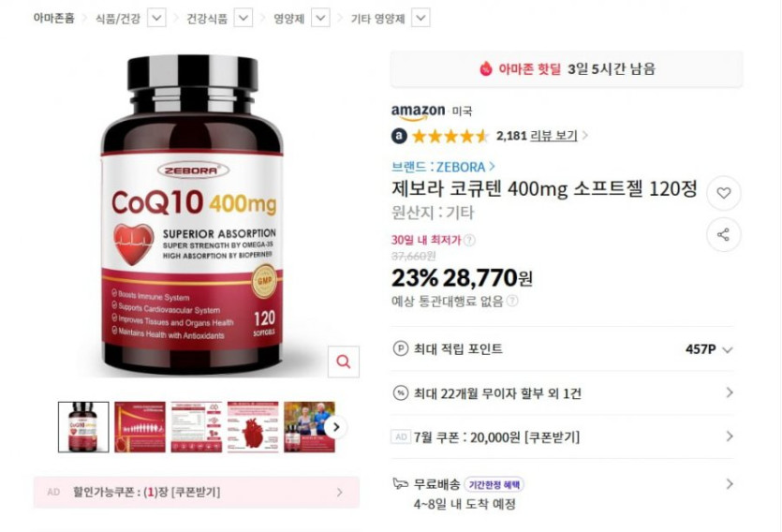Select the heart anatomy thumbnail image

pyautogui.click(x=253, y=427)
